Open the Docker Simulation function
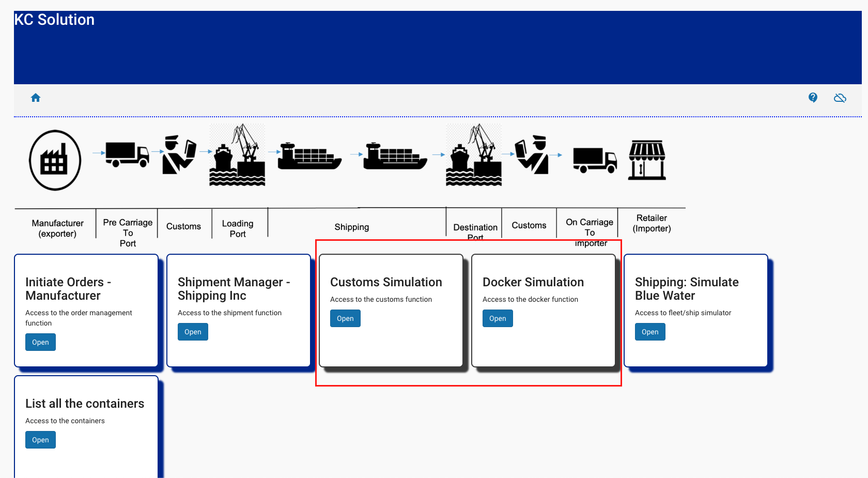 pyautogui.click(x=498, y=318)
